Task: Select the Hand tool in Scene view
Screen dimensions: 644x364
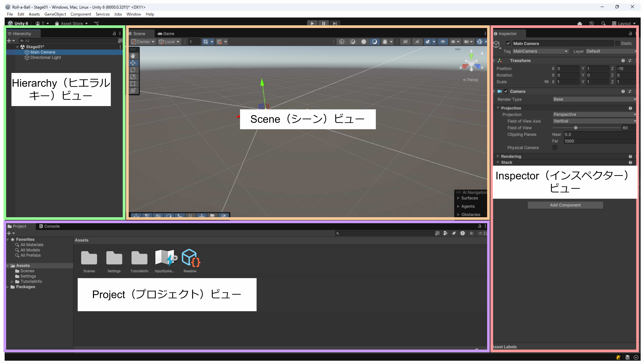Action: coord(133,56)
